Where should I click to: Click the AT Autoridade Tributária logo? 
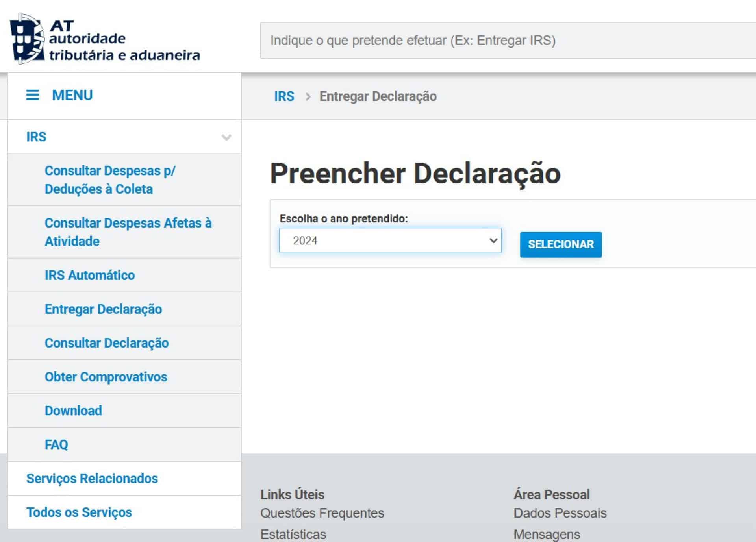(104, 39)
